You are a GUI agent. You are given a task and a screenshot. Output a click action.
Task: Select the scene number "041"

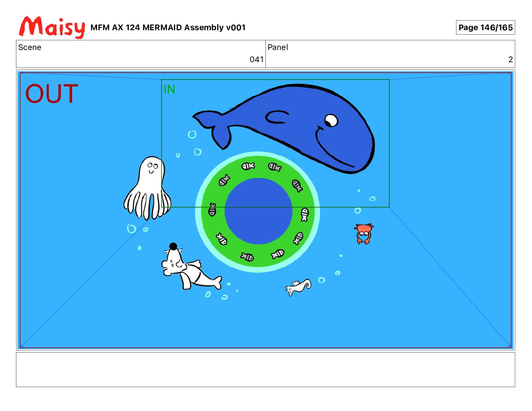[257, 59]
